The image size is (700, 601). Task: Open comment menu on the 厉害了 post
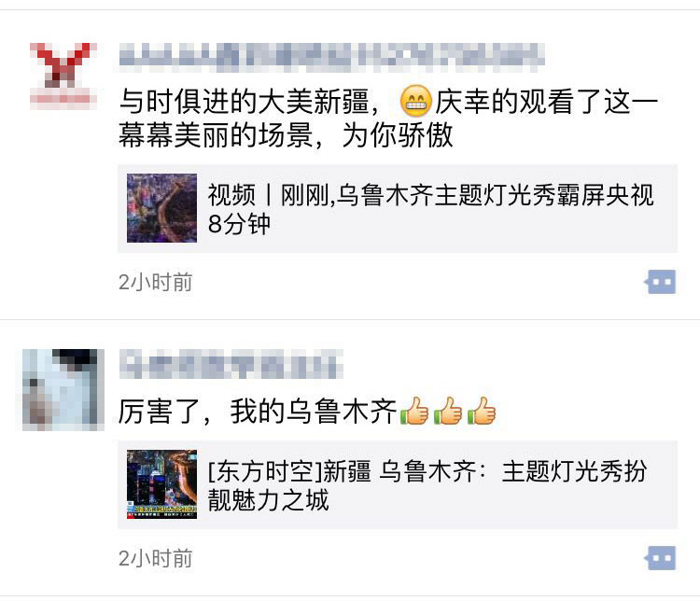coord(660,558)
